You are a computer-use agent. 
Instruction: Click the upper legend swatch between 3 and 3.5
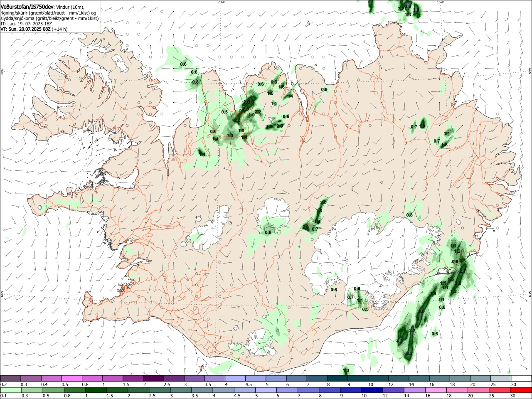(194, 378)
